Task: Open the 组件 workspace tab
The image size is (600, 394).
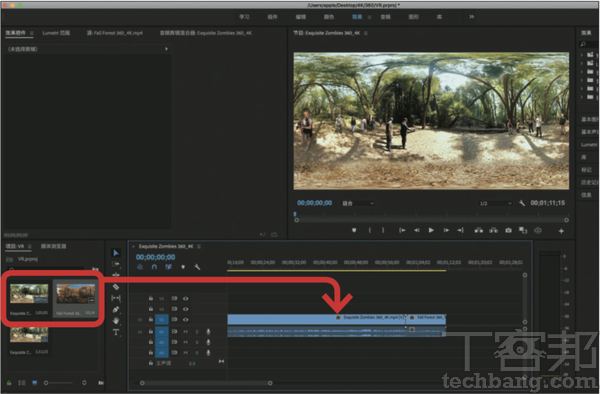Action: pyautogui.click(x=272, y=17)
